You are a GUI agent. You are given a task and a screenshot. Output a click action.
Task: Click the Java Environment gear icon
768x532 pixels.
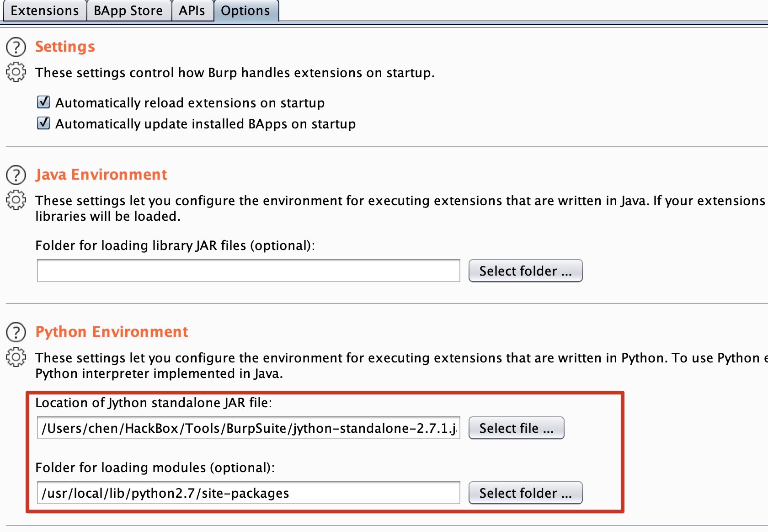point(16,200)
